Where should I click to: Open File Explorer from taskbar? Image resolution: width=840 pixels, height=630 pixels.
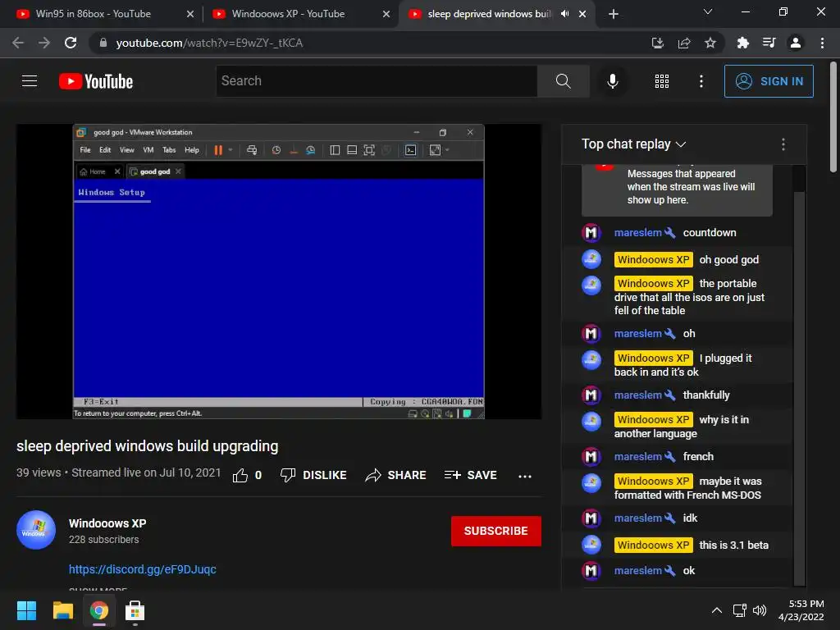pyautogui.click(x=62, y=610)
